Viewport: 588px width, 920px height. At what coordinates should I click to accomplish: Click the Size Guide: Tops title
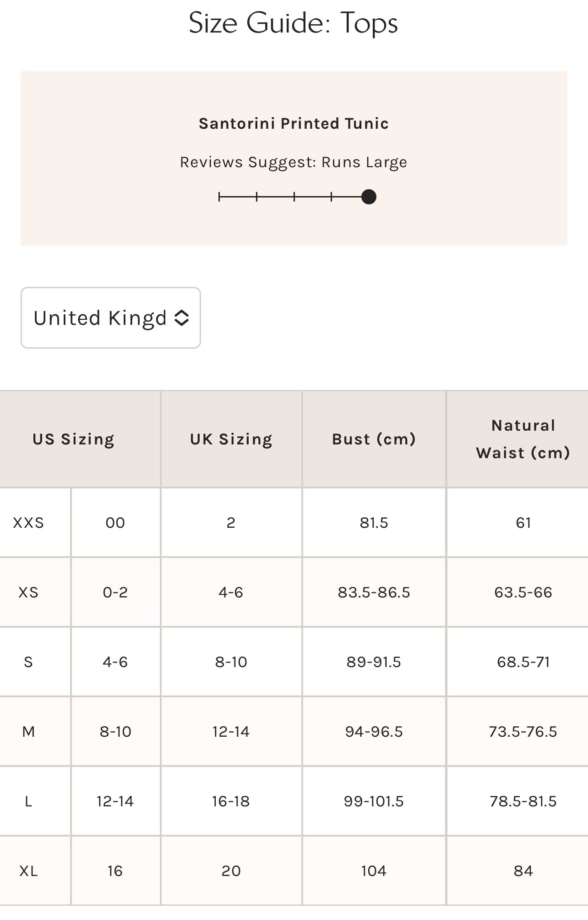point(294,23)
